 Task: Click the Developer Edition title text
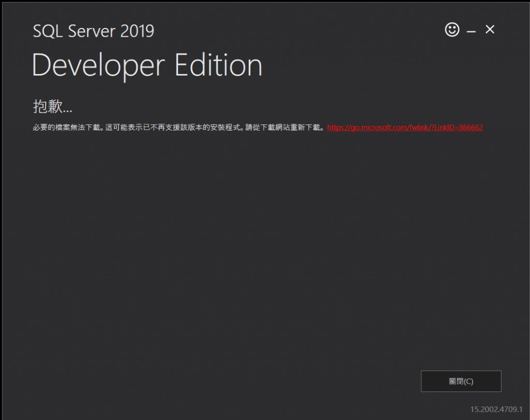pos(147,65)
